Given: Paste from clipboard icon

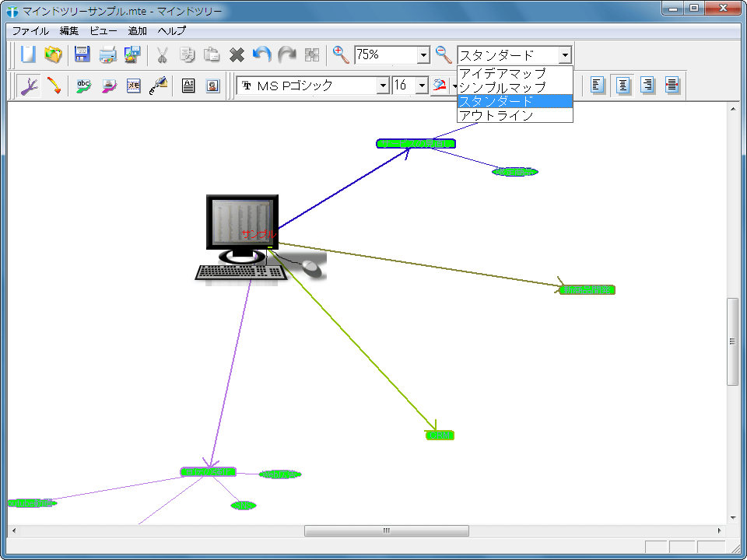Looking at the screenshot, I should pos(212,54).
